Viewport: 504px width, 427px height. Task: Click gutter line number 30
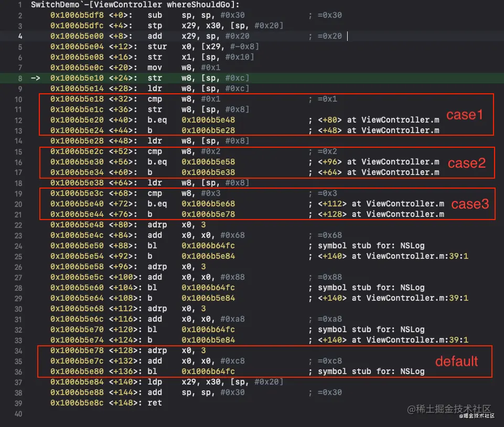tap(18, 309)
